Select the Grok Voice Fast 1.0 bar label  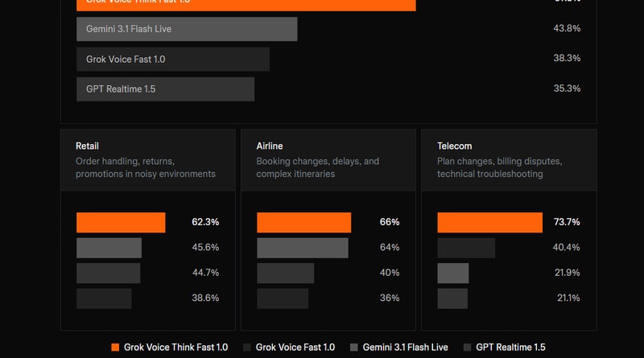(126, 59)
